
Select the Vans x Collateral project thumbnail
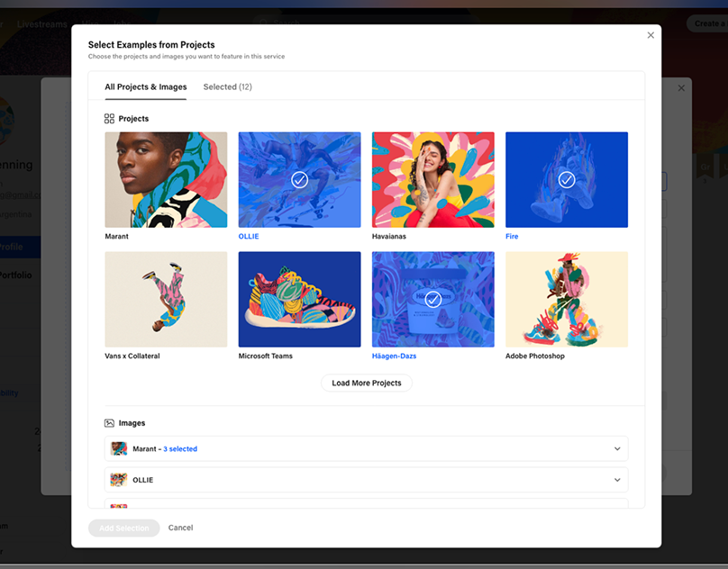pyautogui.click(x=166, y=299)
